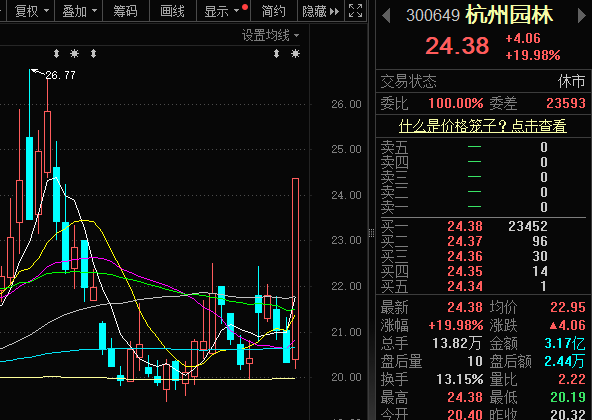Click the 买二 price 24.37
This screenshot has width=592, height=420.
pyautogui.click(x=465, y=241)
